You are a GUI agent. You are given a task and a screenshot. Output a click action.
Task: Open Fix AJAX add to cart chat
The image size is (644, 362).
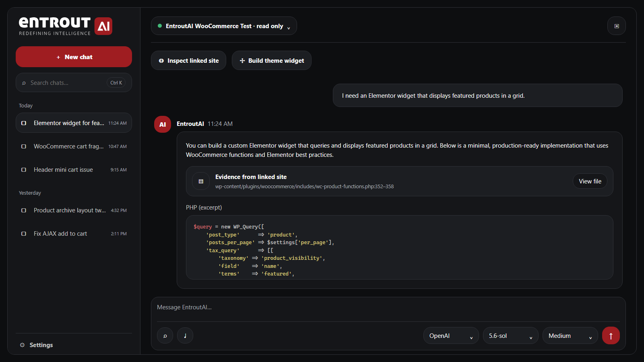pyautogui.click(x=74, y=234)
